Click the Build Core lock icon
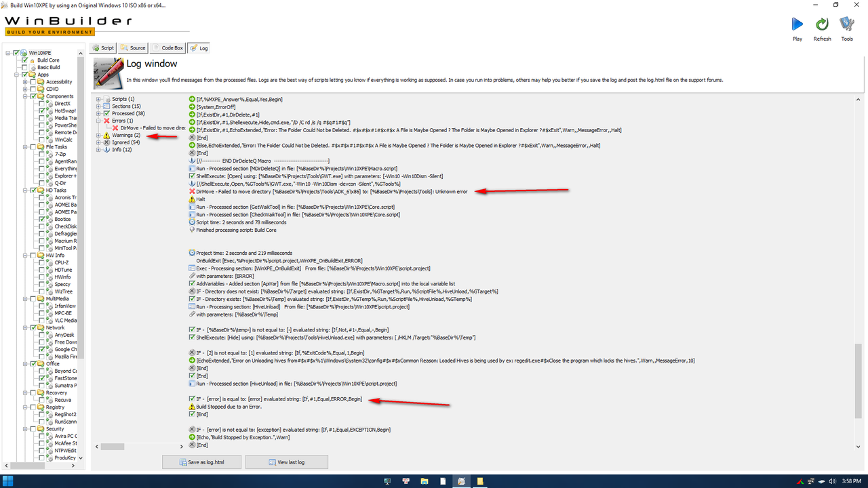Image resolution: width=868 pixels, height=488 pixels. coord(33,60)
